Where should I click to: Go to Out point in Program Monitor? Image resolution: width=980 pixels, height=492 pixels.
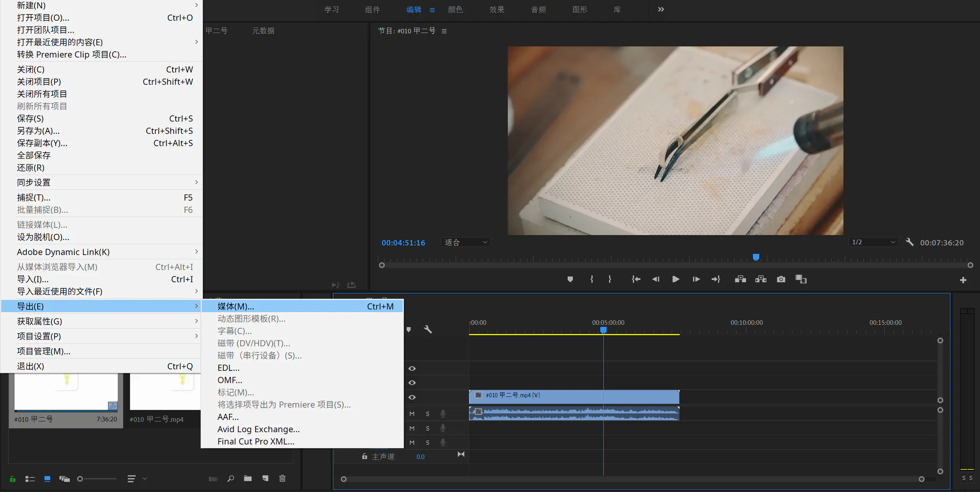pos(716,279)
